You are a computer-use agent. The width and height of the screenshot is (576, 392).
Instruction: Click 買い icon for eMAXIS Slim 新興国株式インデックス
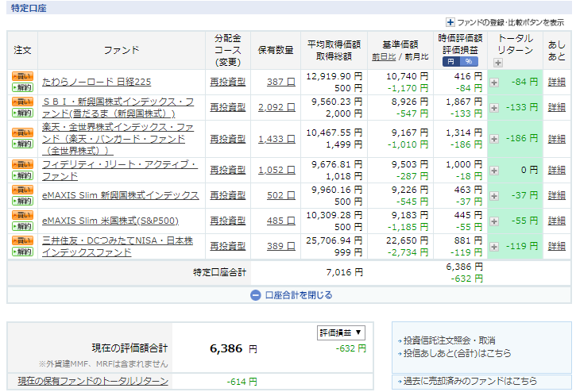pos(22,190)
